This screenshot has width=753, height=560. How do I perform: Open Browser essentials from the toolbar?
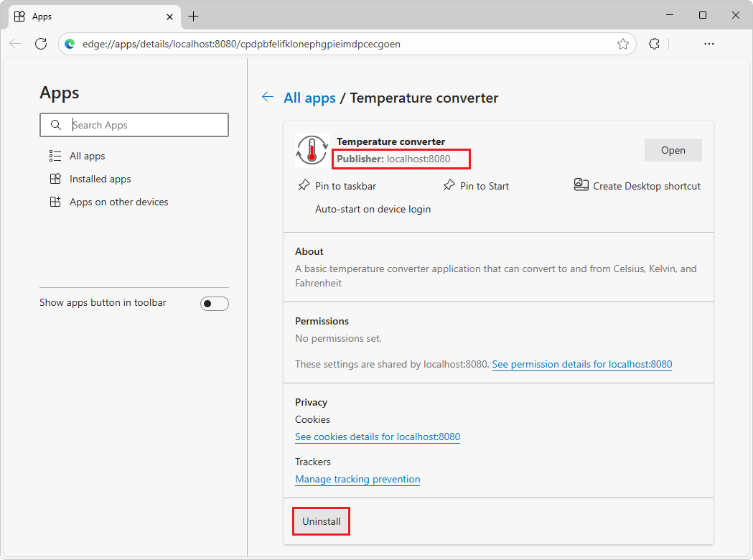[x=654, y=43]
